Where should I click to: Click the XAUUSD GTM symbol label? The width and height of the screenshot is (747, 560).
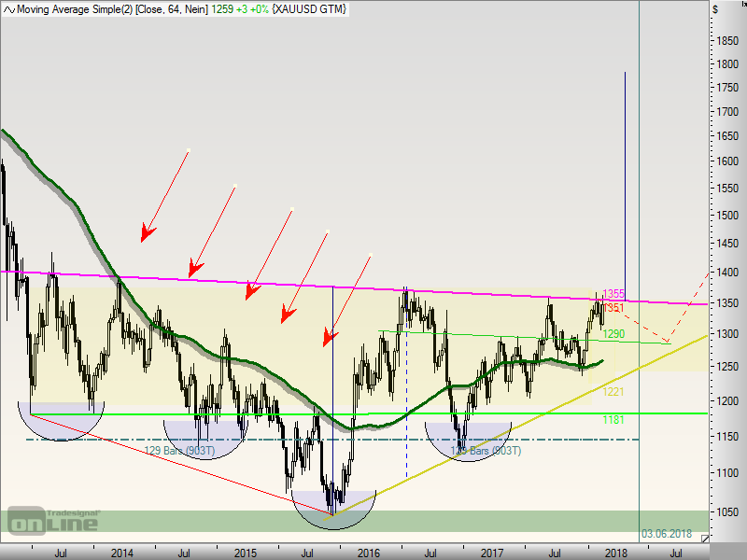309,9
